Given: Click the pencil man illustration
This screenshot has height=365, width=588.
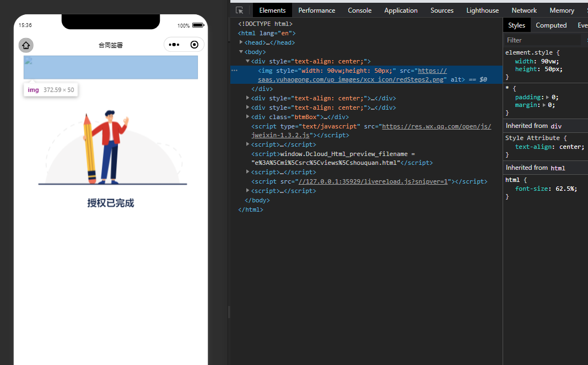Looking at the screenshot, I should click(x=112, y=147).
